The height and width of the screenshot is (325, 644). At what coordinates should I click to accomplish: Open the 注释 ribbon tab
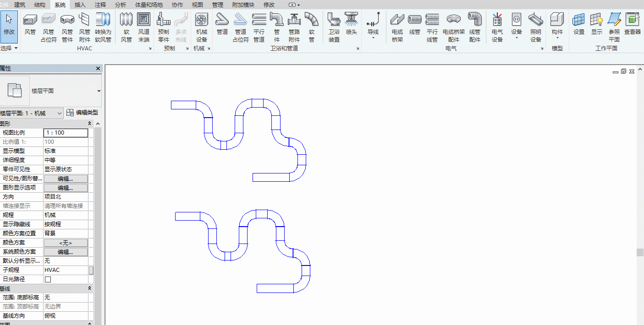pos(100,5)
